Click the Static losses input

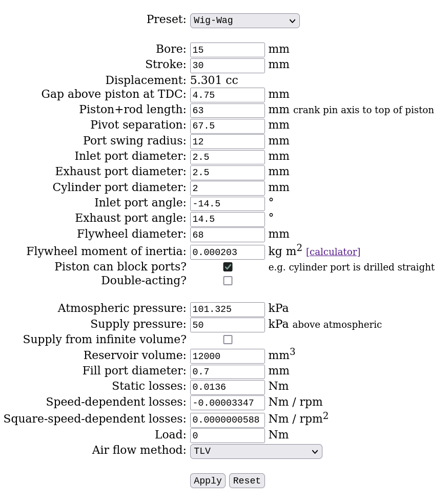point(227,387)
